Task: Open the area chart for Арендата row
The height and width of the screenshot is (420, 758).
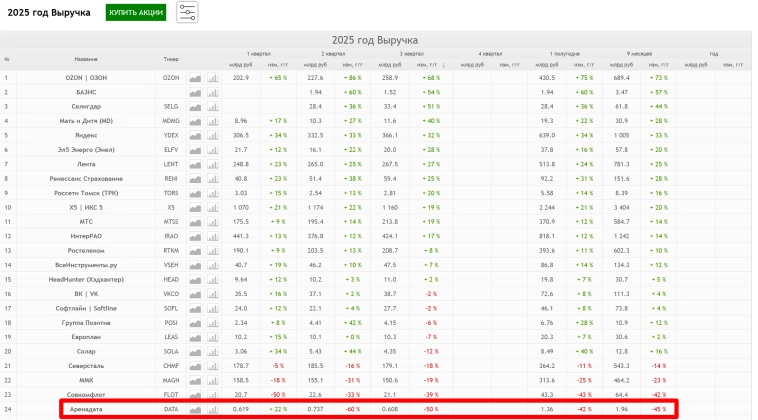Action: click(x=196, y=409)
